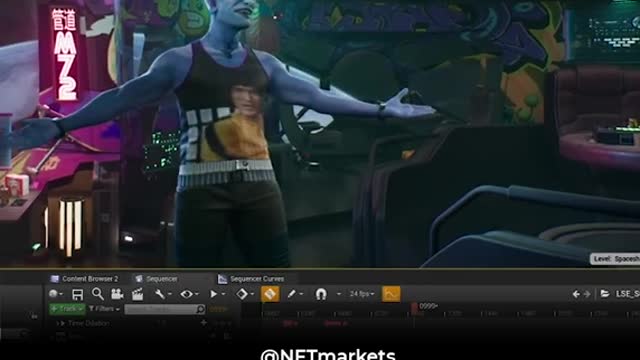
Task: Open the dropdown arrow beside diamond key icon
Action: (252, 294)
